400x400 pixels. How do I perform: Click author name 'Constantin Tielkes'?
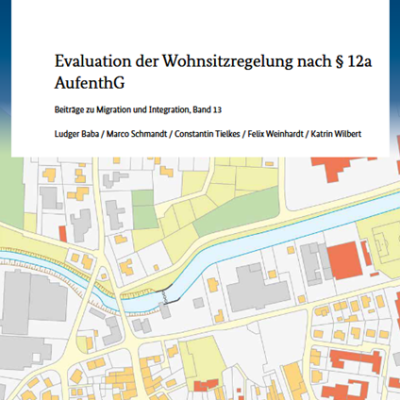[207, 134]
